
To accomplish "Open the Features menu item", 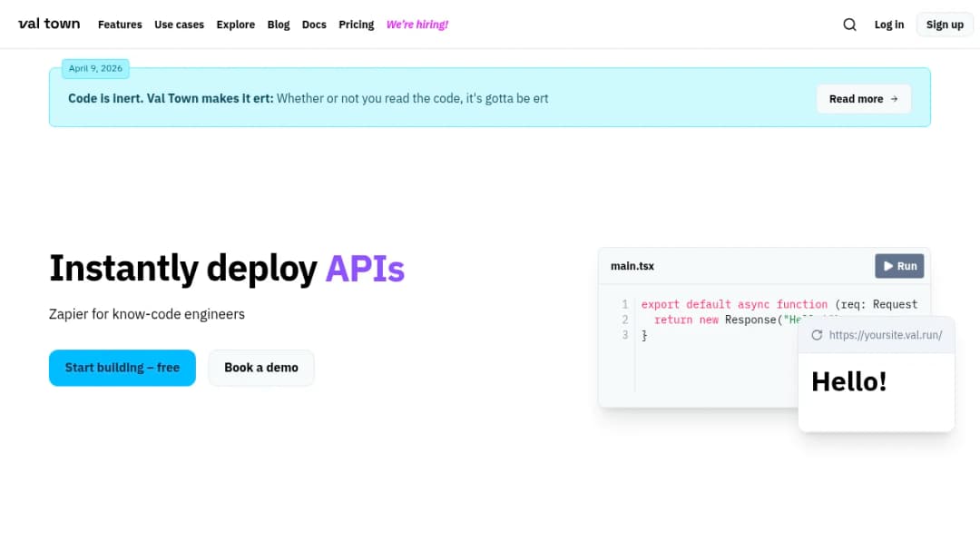I will [120, 25].
